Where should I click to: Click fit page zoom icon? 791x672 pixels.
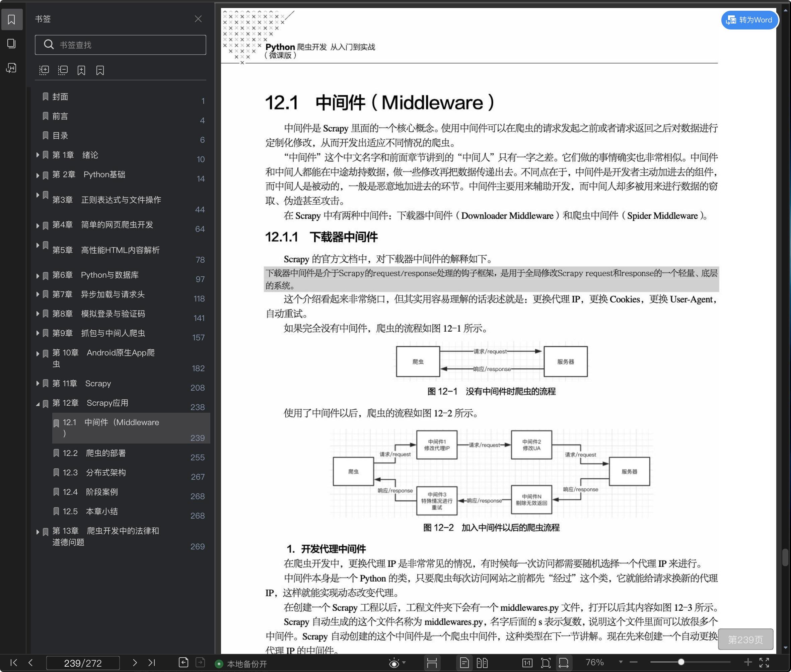pos(546,663)
